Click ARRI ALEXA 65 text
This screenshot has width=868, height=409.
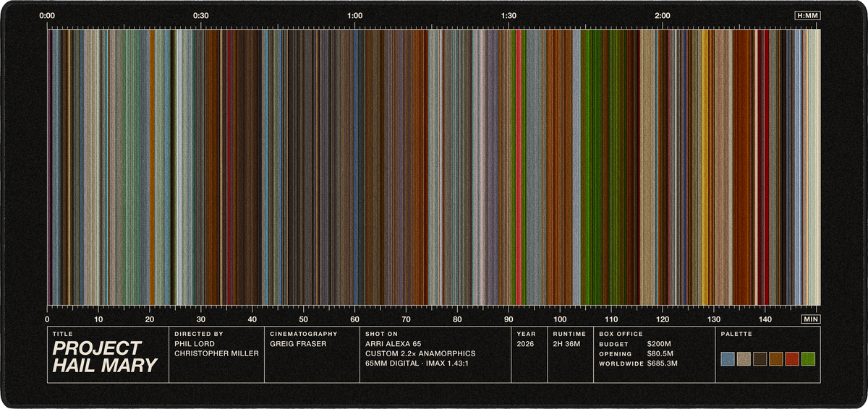coord(393,344)
